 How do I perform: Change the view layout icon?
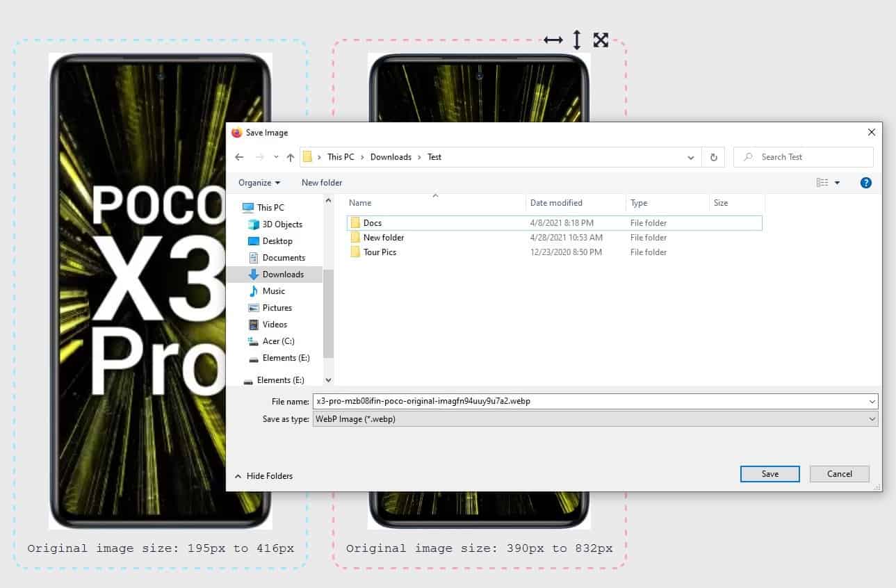tap(822, 183)
